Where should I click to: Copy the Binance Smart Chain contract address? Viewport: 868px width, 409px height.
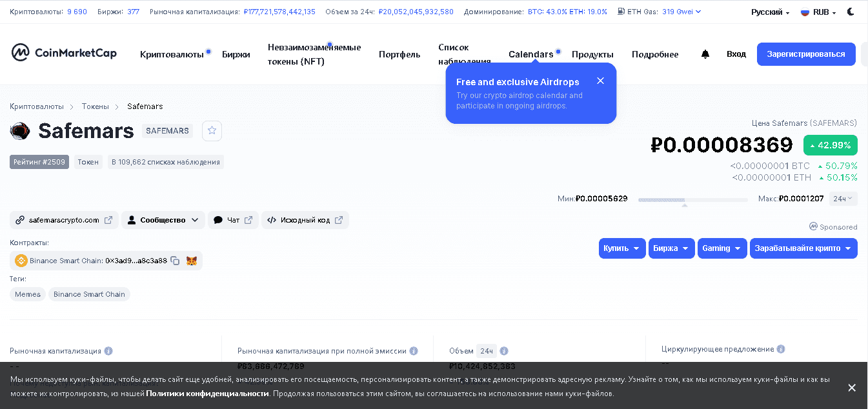175,261
